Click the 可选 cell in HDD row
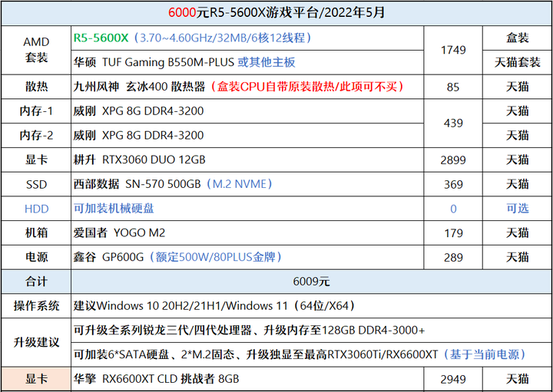This screenshot has height=392, width=553. coord(518,209)
